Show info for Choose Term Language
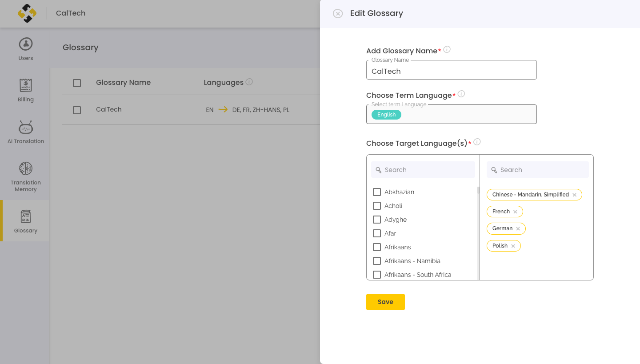This screenshot has height=364, width=640. pos(461,94)
